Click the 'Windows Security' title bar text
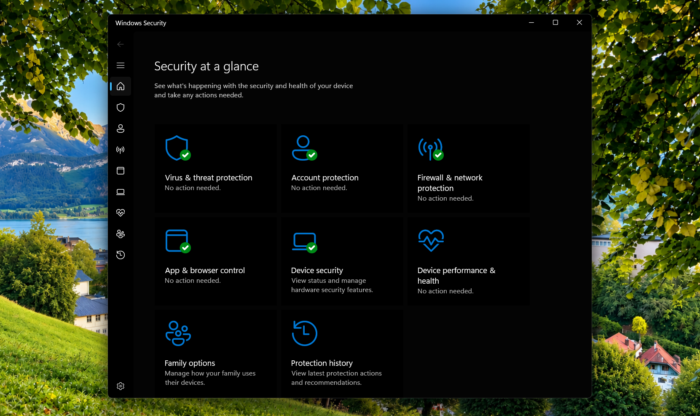The image size is (700, 416). [141, 23]
